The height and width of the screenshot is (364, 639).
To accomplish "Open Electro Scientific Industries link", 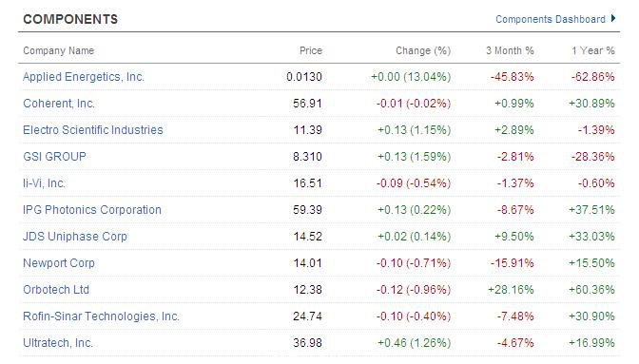I will 93,130.
